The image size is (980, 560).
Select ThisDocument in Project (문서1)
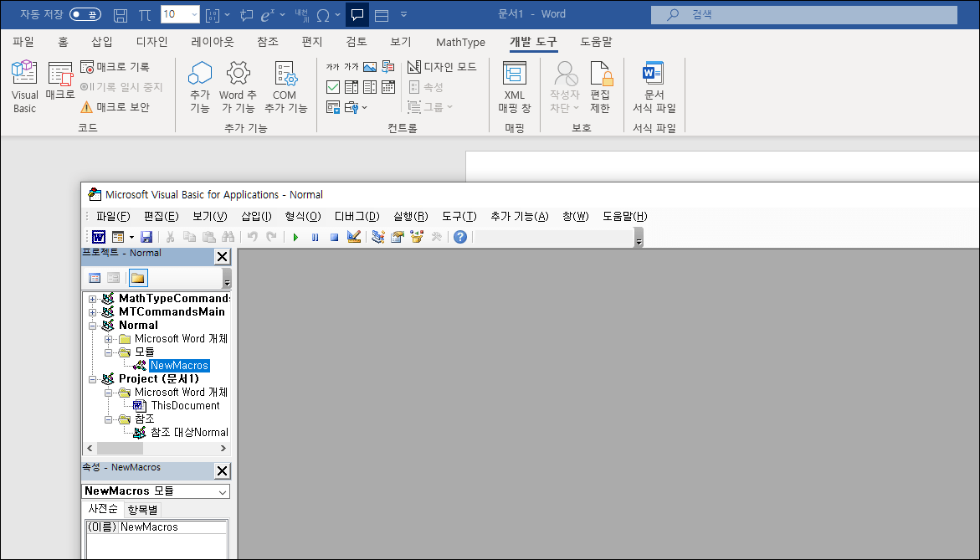pos(185,406)
